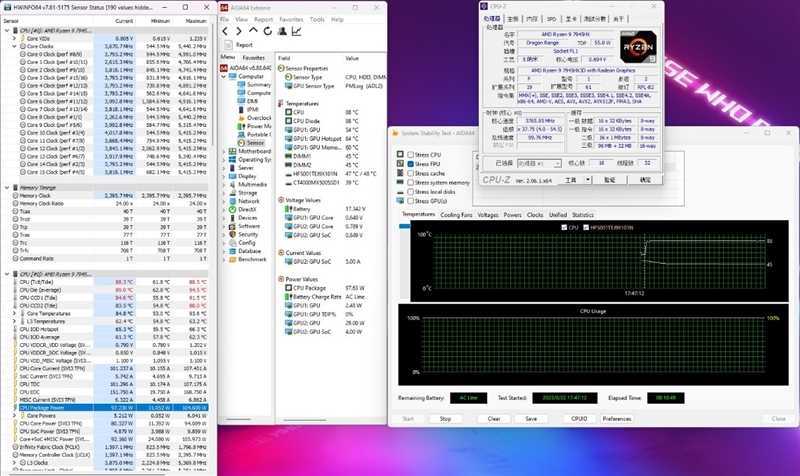Open the AIDA64 Favorites menu

coord(291,19)
